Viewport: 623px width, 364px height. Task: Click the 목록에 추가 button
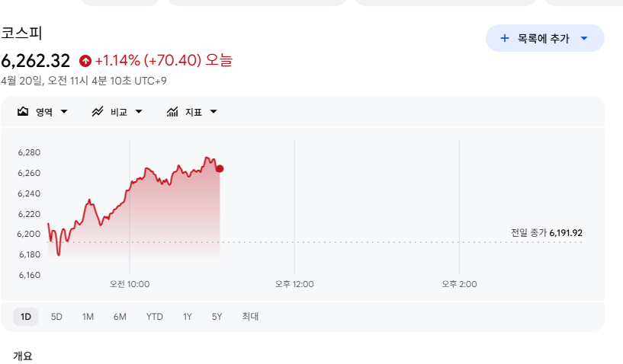[543, 38]
